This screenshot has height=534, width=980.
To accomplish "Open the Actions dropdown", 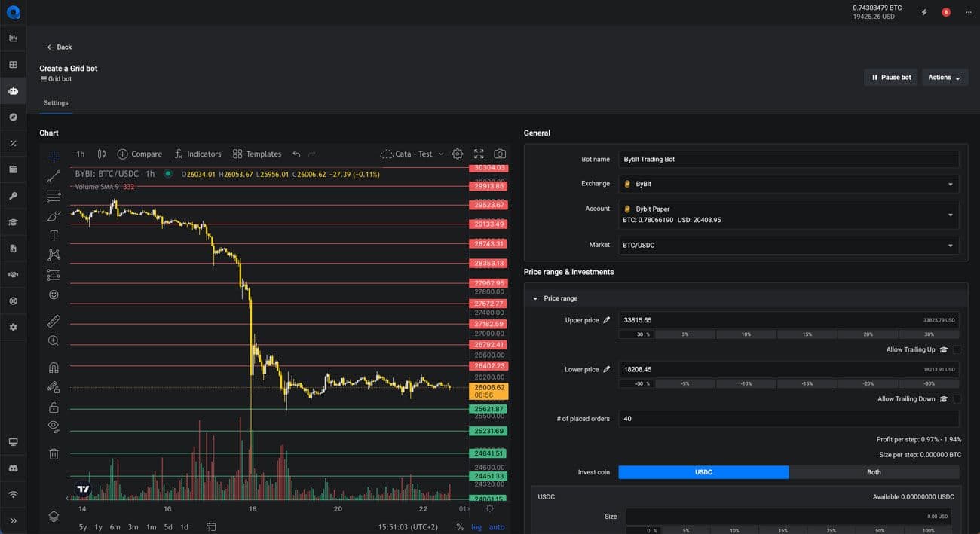I will pyautogui.click(x=945, y=78).
